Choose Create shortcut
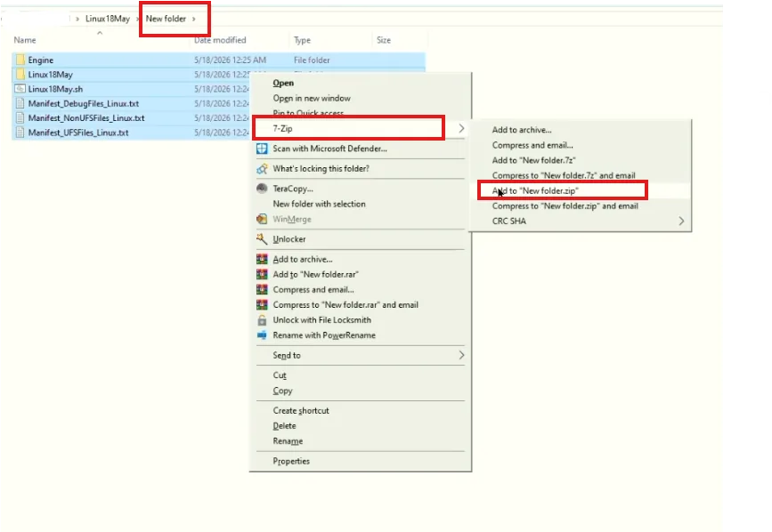 pyautogui.click(x=301, y=410)
